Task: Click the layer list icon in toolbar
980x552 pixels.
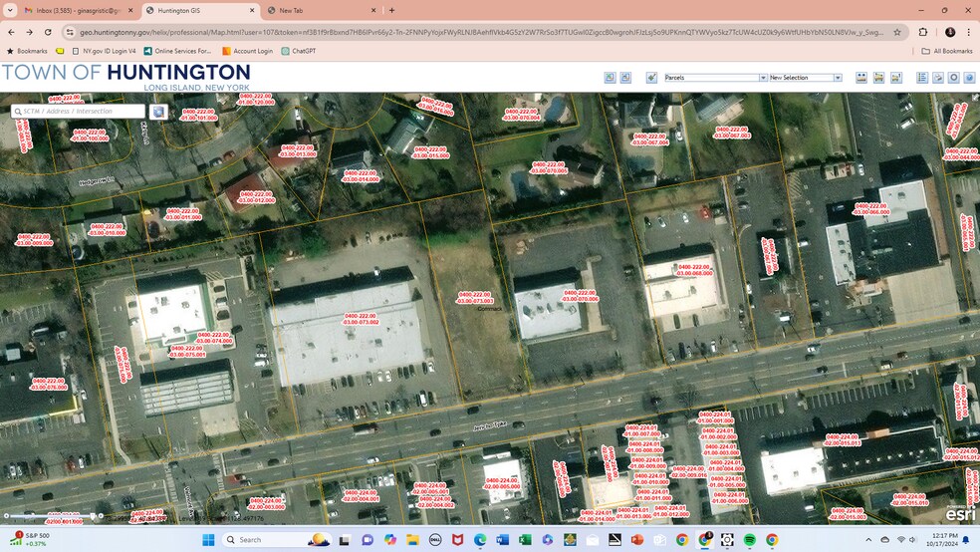Action: coord(921,78)
